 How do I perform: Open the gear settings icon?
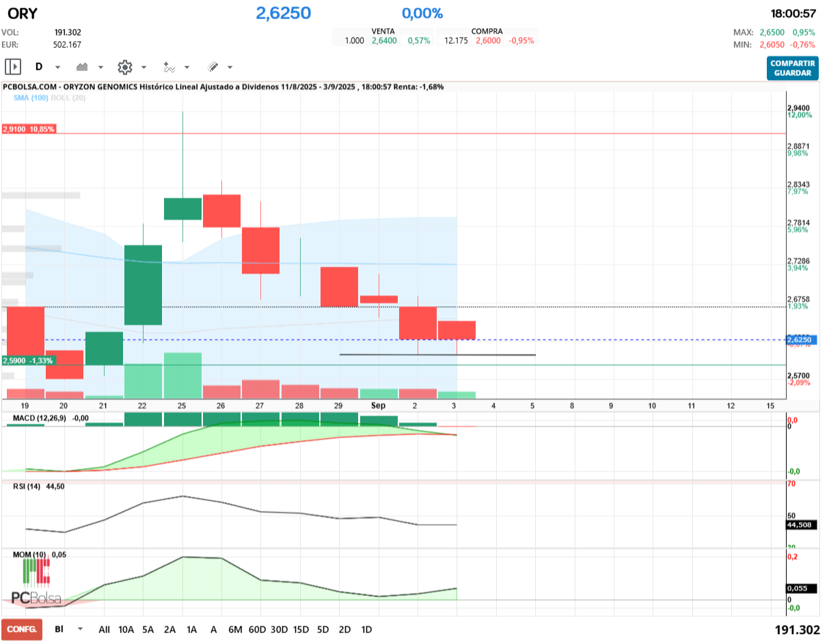click(124, 67)
